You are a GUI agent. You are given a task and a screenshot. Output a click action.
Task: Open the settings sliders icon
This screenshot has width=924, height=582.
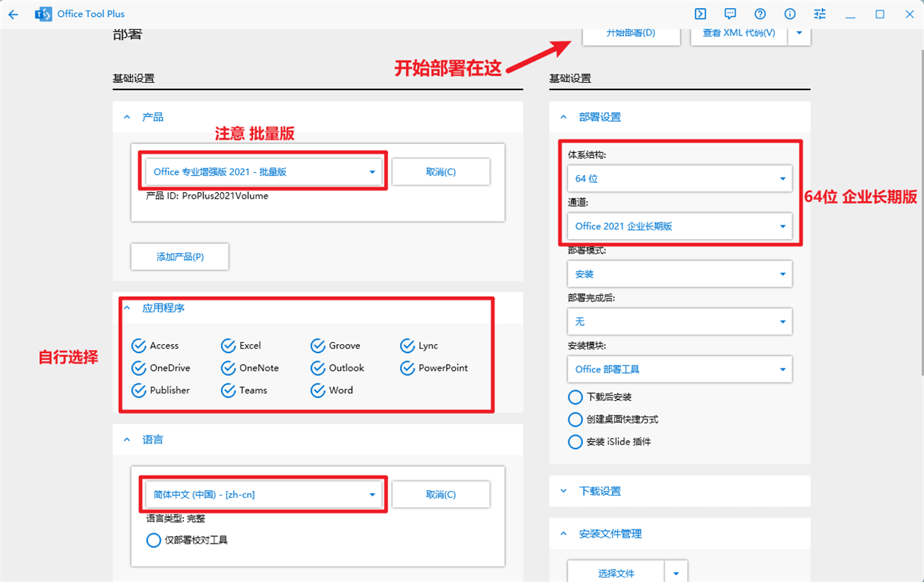tap(820, 14)
